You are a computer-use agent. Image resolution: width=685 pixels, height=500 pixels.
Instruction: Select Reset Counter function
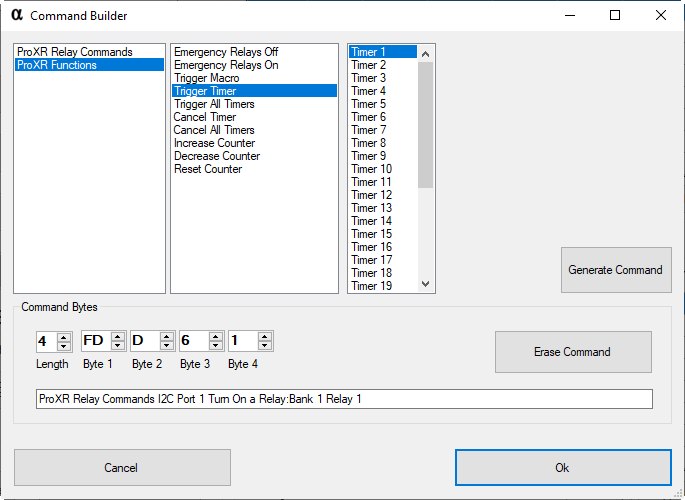254,169
